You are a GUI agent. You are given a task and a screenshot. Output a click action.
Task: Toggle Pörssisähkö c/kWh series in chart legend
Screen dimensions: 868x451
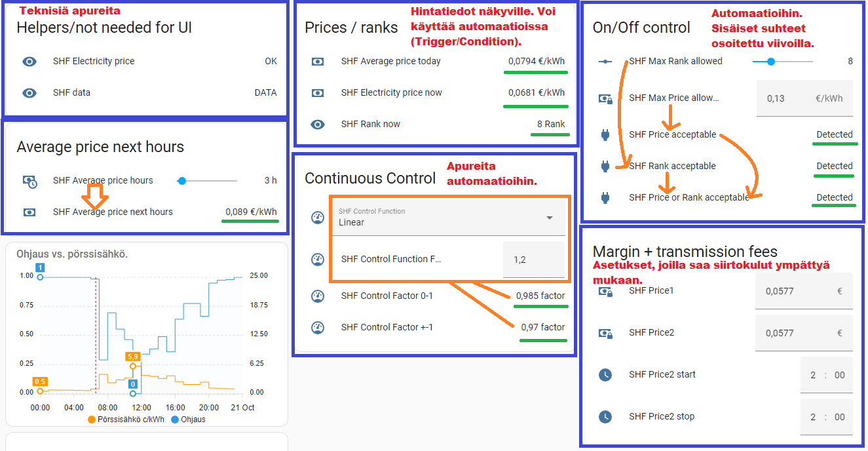[x=127, y=420]
